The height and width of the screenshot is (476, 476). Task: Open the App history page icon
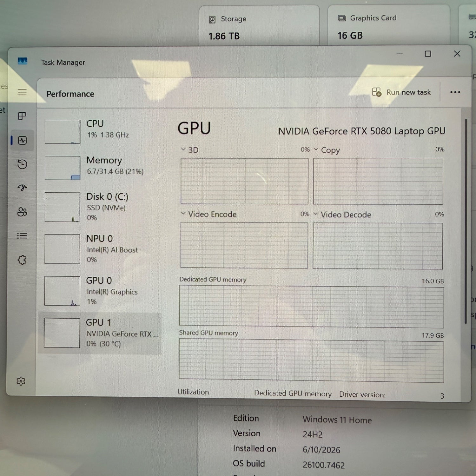[x=22, y=164]
